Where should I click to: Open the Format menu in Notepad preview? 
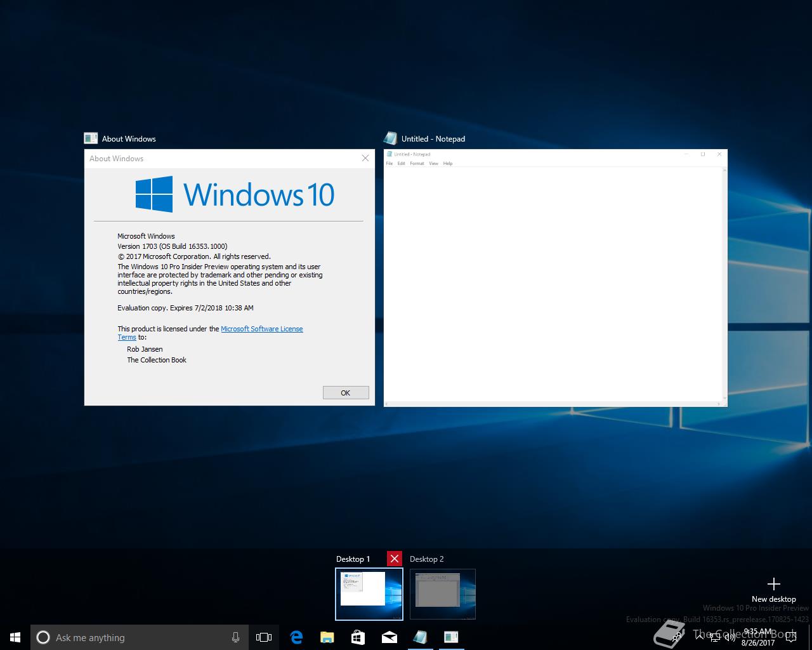pyautogui.click(x=417, y=163)
